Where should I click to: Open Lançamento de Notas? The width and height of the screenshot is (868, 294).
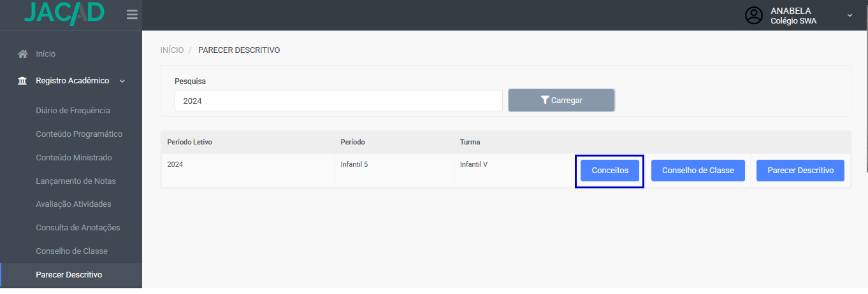(x=76, y=181)
